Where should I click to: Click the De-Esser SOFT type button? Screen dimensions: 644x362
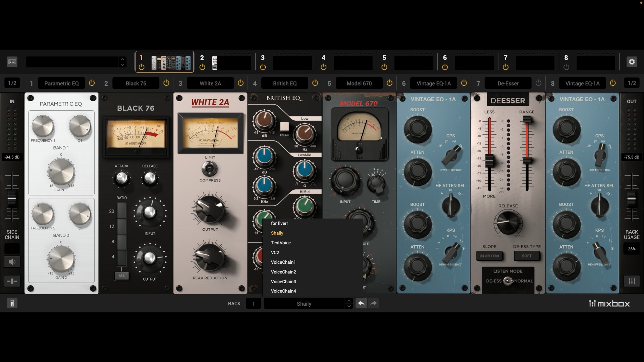[527, 256]
